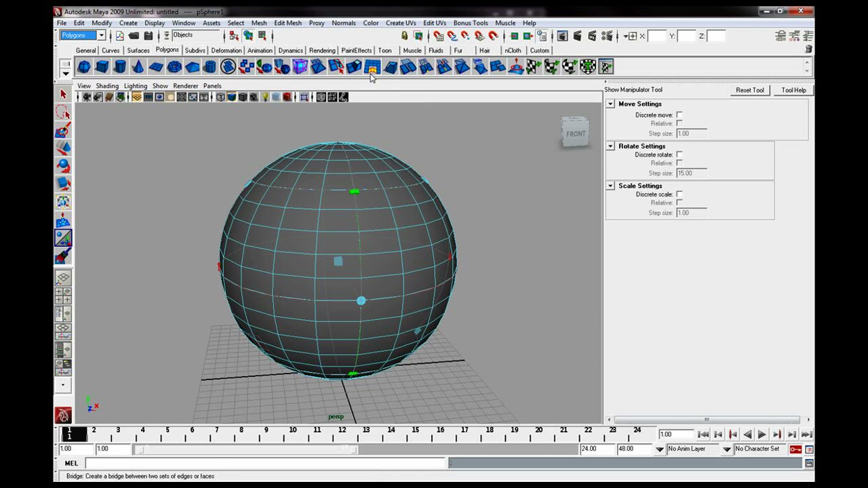Create a polygon torus from shelf
This screenshot has height=488, width=868.
174,66
